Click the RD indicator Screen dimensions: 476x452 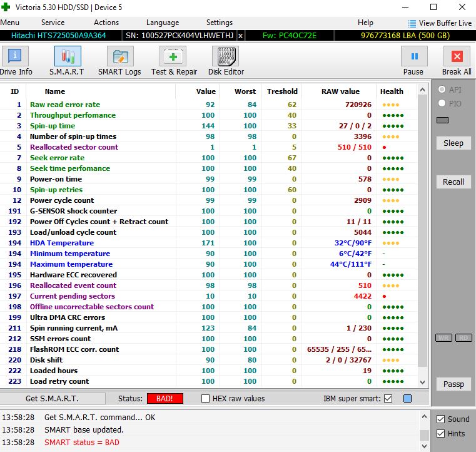(463, 338)
